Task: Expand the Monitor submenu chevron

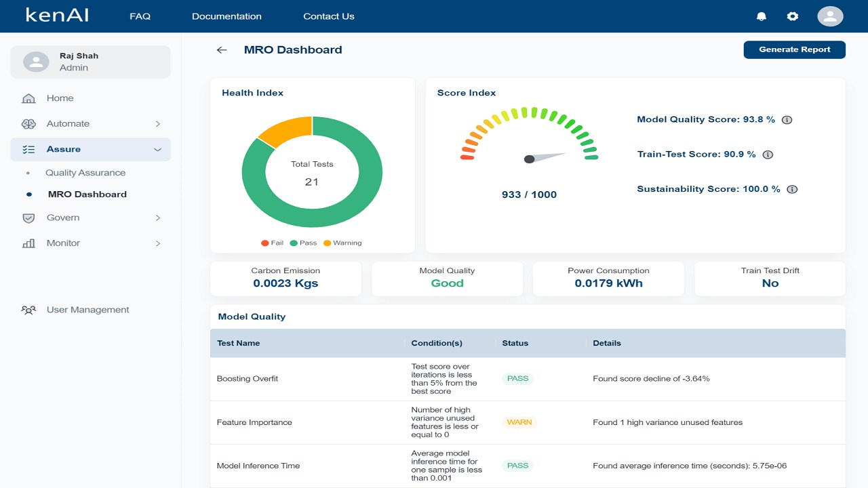Action: click(158, 243)
